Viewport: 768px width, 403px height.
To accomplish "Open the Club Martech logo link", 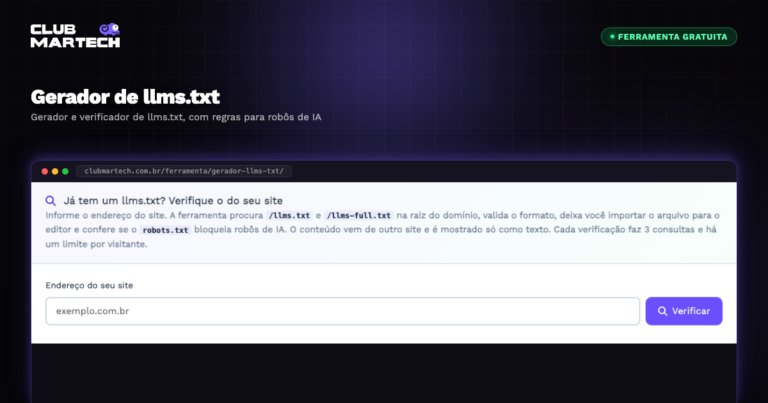I will coord(75,35).
